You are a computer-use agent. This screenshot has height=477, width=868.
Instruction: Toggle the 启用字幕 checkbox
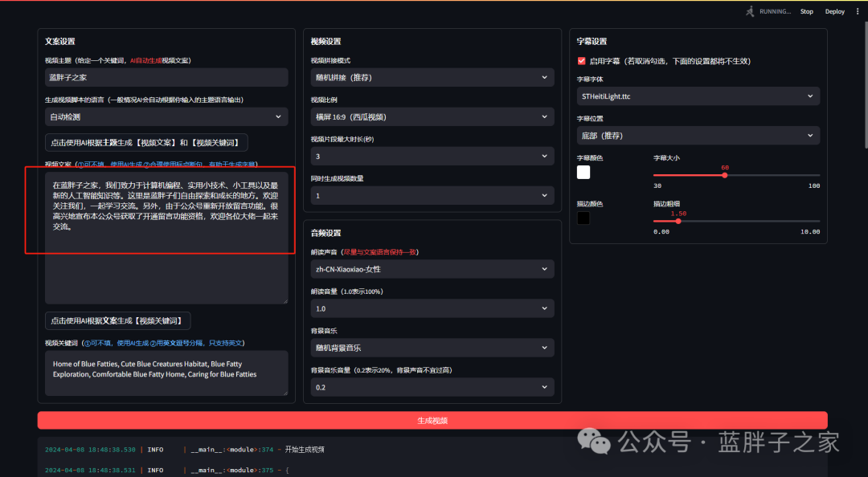coord(582,61)
